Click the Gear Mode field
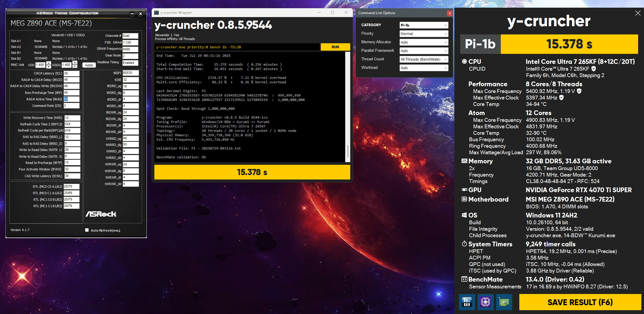Viewport: 644px width, 314px height. [x=130, y=56]
